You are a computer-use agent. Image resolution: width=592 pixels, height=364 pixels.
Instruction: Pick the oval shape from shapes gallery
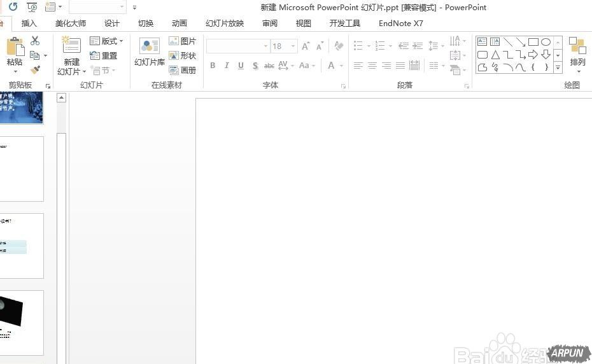(x=546, y=42)
